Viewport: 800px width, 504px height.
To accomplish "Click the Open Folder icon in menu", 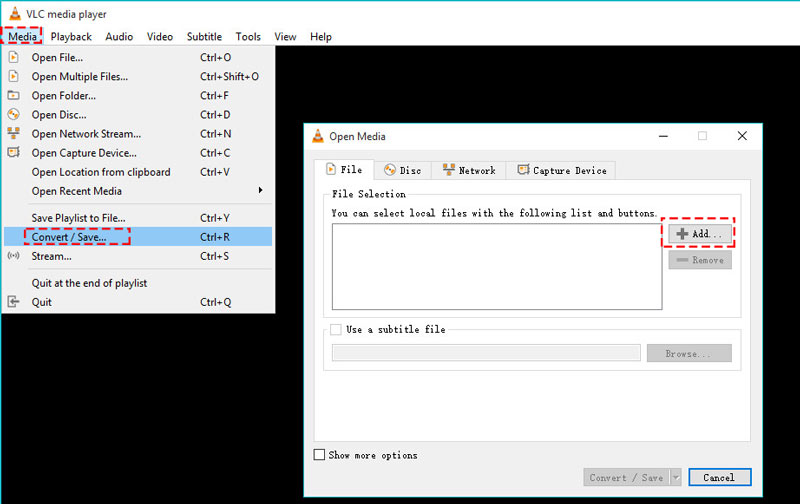I will (13, 96).
